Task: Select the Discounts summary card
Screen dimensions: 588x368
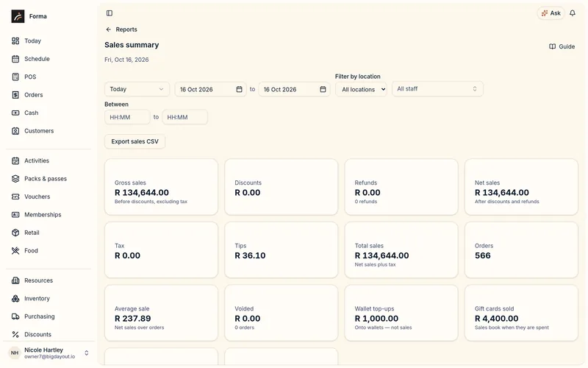Action: pyautogui.click(x=282, y=187)
